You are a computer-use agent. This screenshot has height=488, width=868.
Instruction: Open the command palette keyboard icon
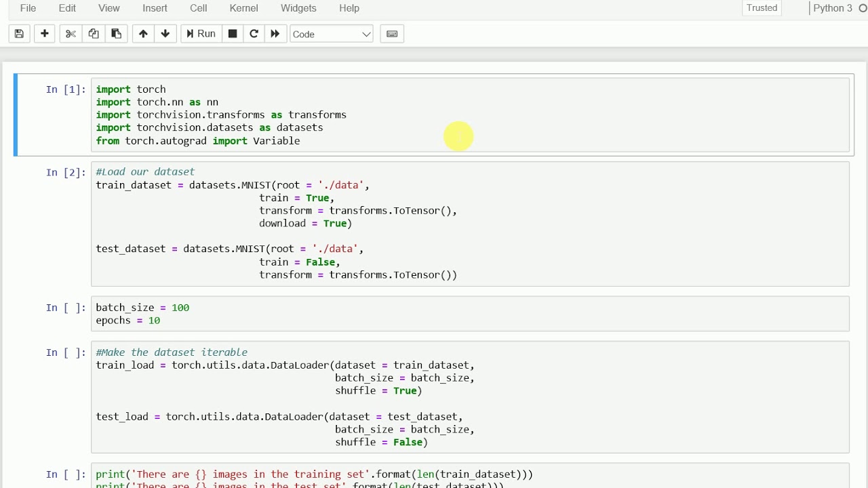pyautogui.click(x=392, y=34)
